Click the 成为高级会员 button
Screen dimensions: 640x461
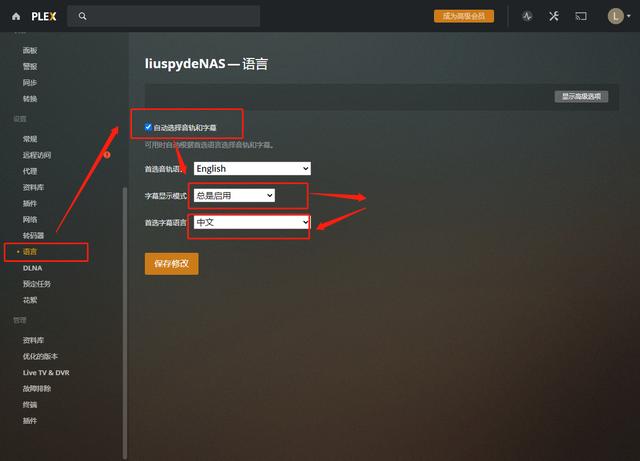coord(464,16)
